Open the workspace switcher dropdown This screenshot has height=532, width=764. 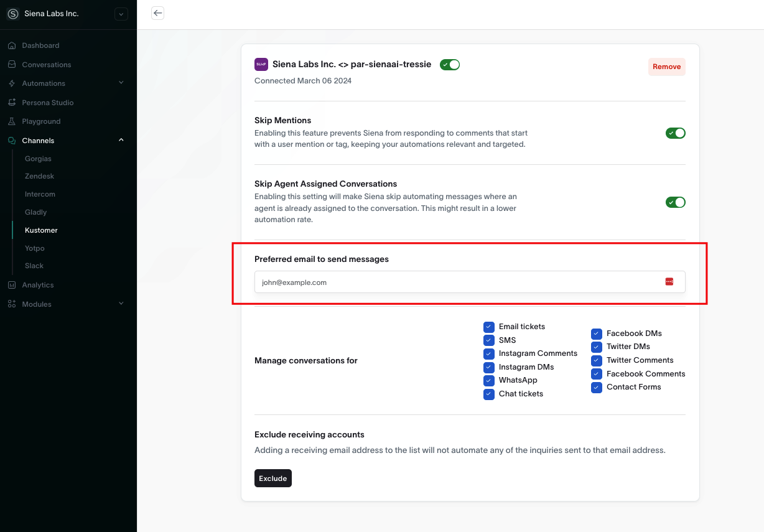point(121,14)
